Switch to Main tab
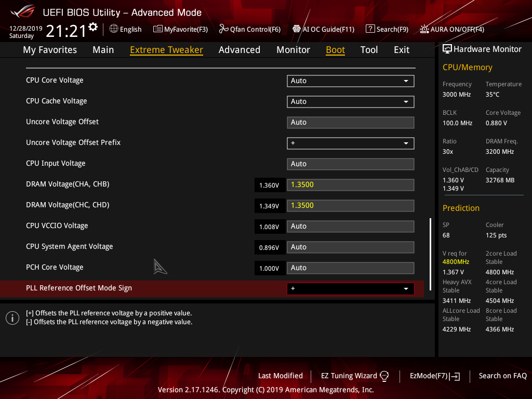 click(103, 50)
